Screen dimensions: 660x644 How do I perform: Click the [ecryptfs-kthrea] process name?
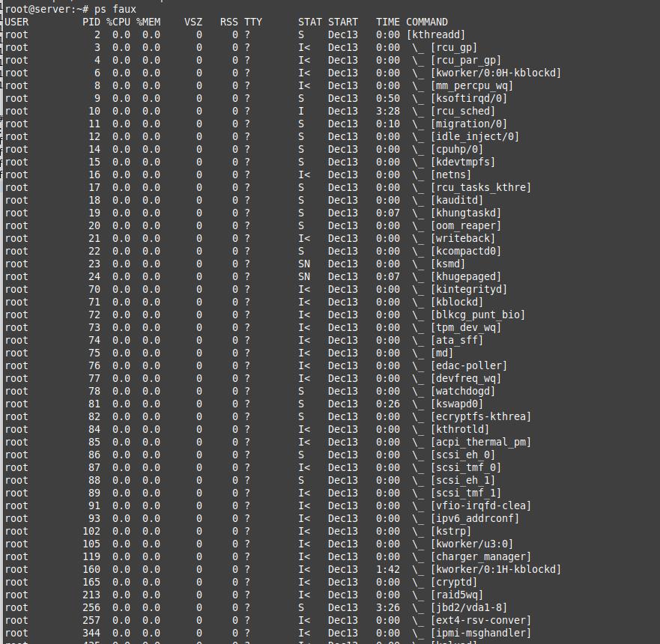pyautogui.click(x=481, y=416)
